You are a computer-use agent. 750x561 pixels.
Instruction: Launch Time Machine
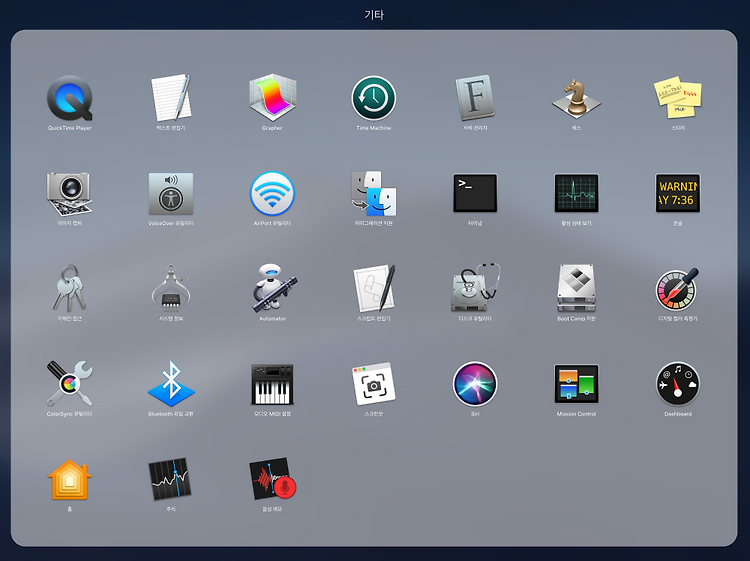coord(374,98)
